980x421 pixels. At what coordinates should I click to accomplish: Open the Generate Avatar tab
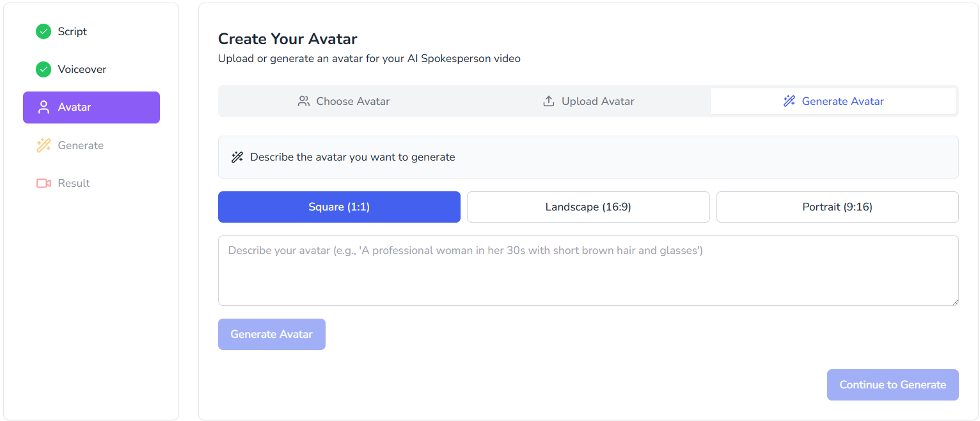833,101
